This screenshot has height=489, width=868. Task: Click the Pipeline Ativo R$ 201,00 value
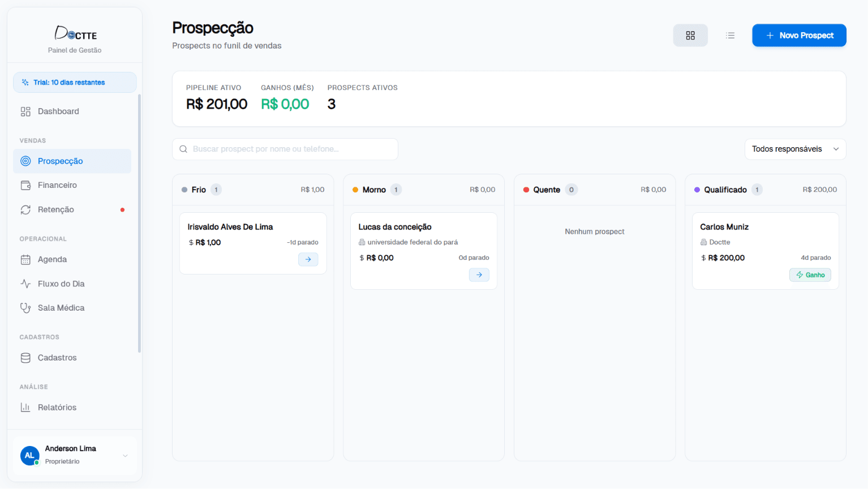(x=217, y=104)
